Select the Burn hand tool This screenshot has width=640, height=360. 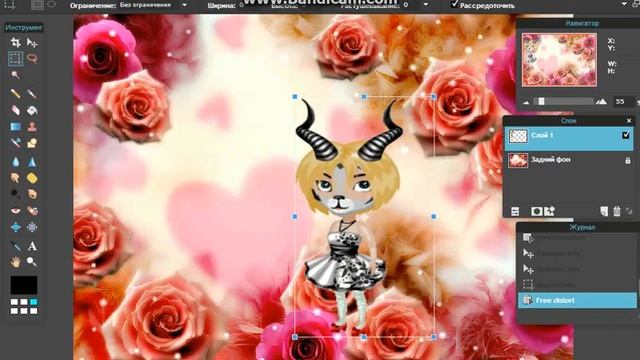[32, 194]
